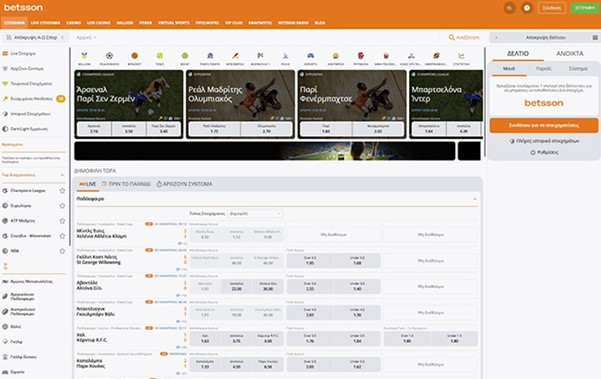Viewport: 601px width, 379px height.
Task: Select Παρολί betslip sub-tab
Action: 544,69
